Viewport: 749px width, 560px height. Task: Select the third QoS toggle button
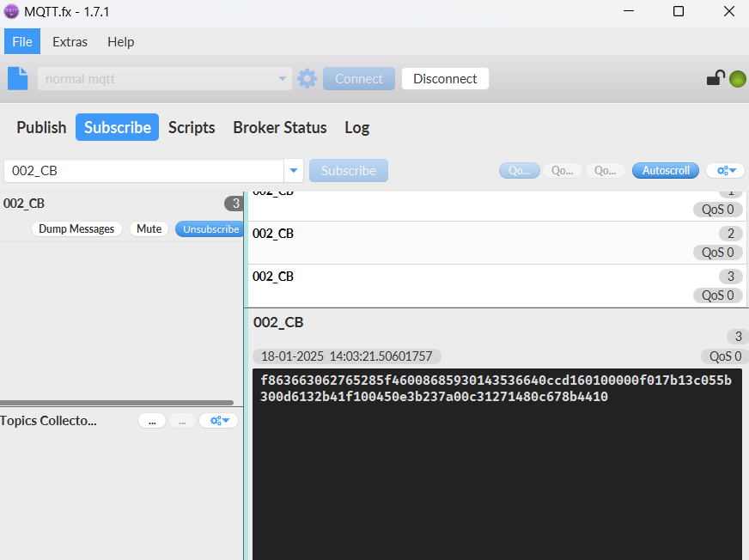click(606, 171)
